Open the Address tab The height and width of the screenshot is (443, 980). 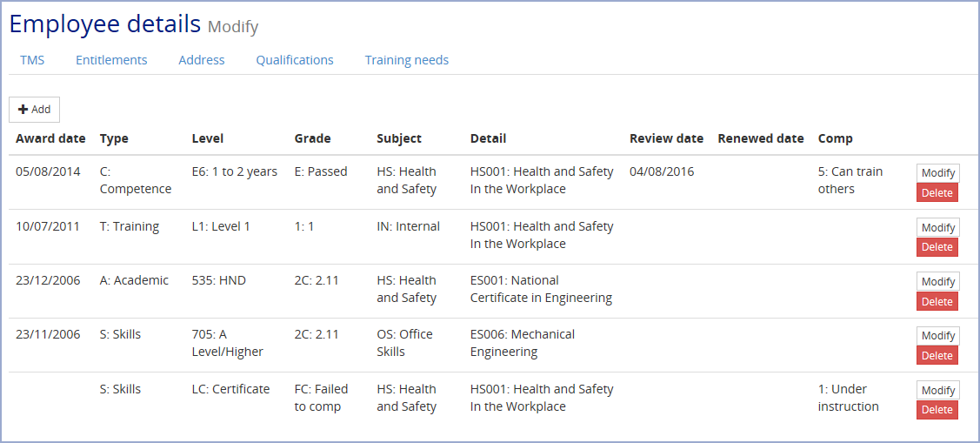pyautogui.click(x=201, y=60)
